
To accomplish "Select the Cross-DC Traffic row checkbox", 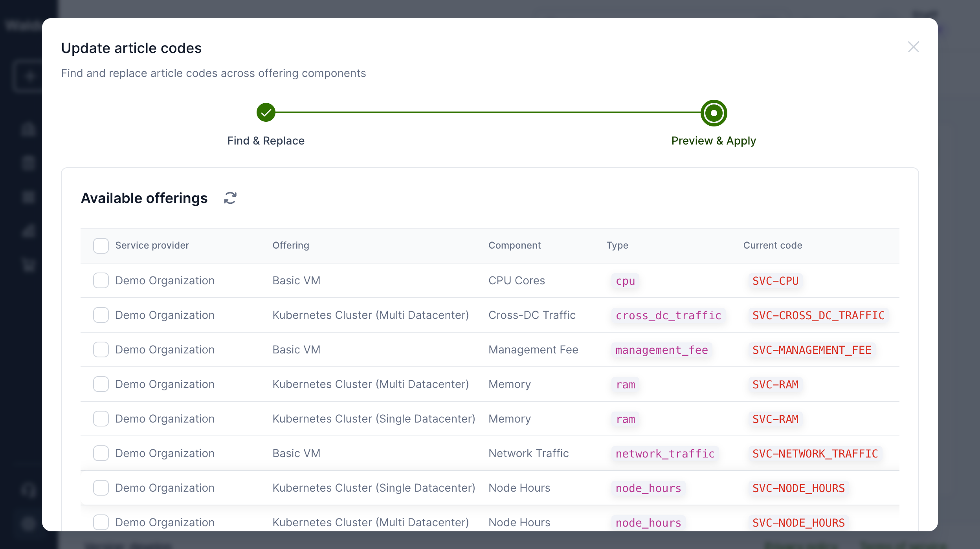I will point(101,315).
